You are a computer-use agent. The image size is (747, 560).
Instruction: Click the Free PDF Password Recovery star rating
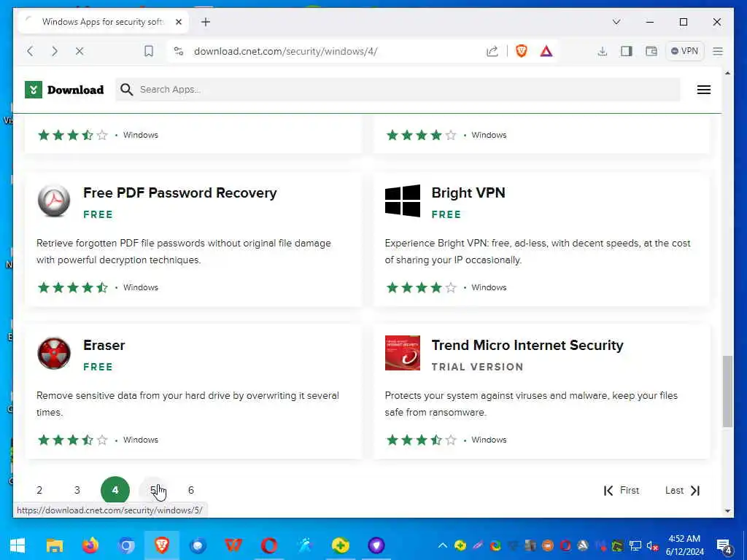point(73,287)
